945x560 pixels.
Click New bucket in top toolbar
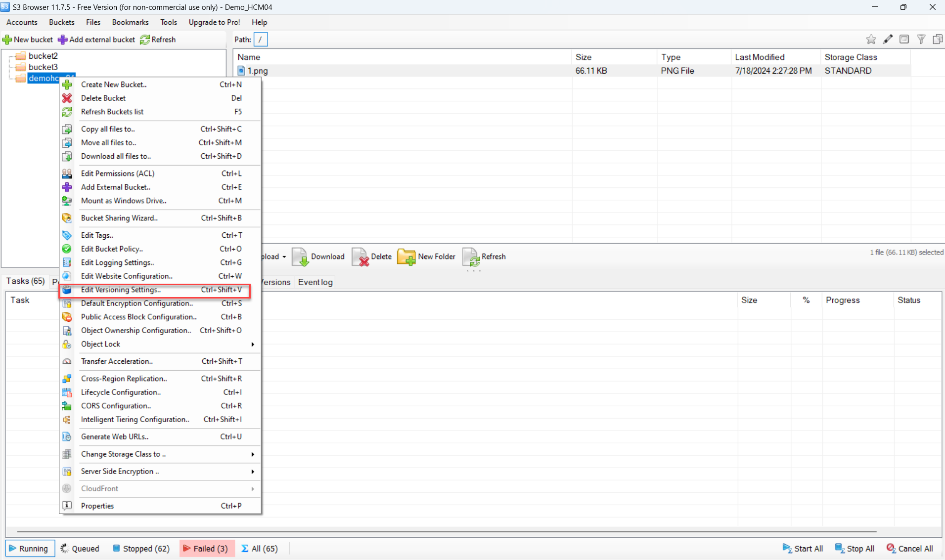coord(28,40)
